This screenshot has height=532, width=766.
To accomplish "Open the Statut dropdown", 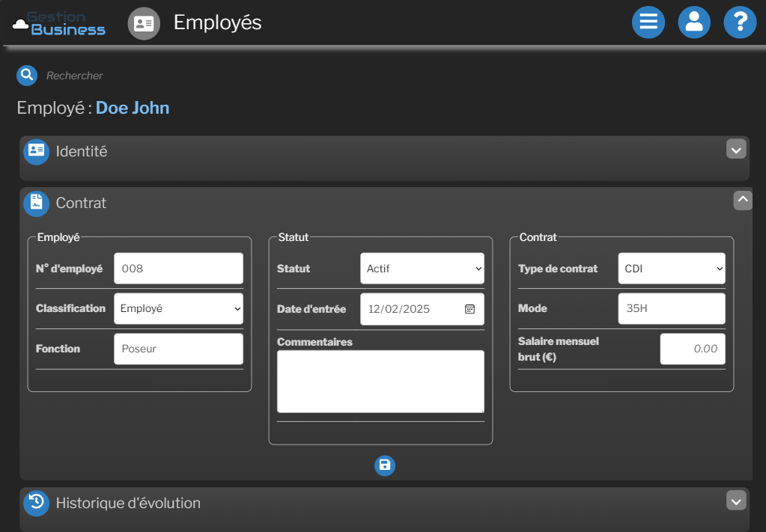I will pyautogui.click(x=422, y=269).
